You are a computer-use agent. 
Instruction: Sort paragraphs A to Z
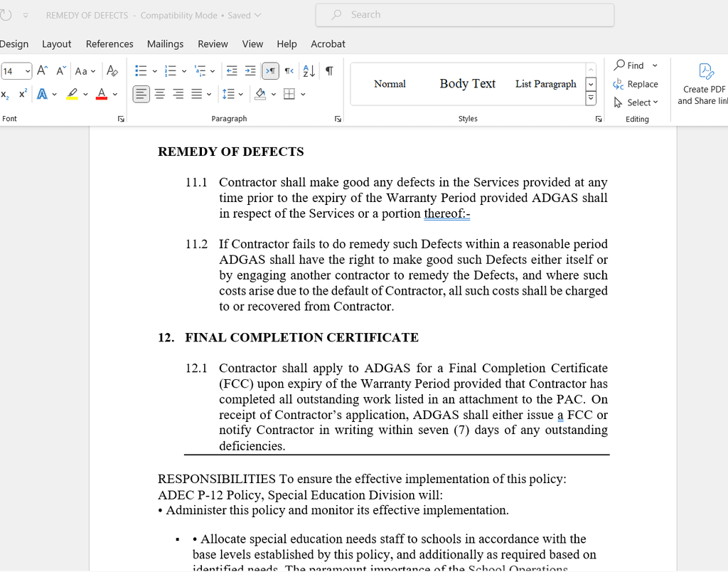pyautogui.click(x=309, y=70)
